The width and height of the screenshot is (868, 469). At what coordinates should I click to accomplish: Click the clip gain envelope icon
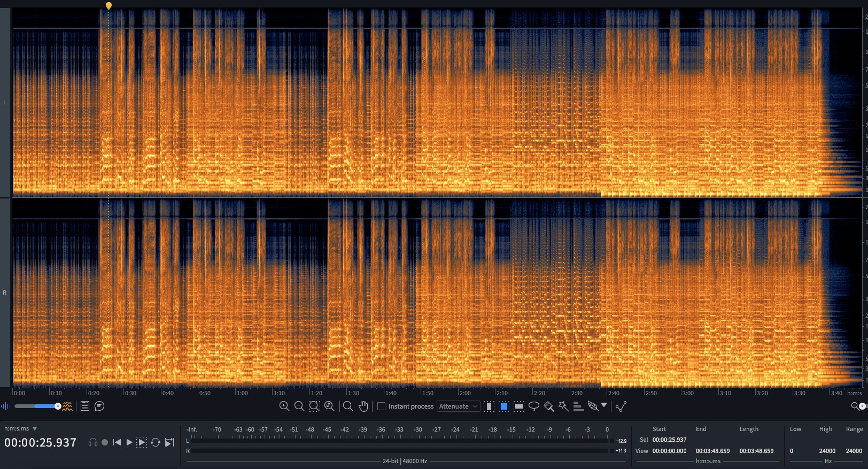click(621, 406)
